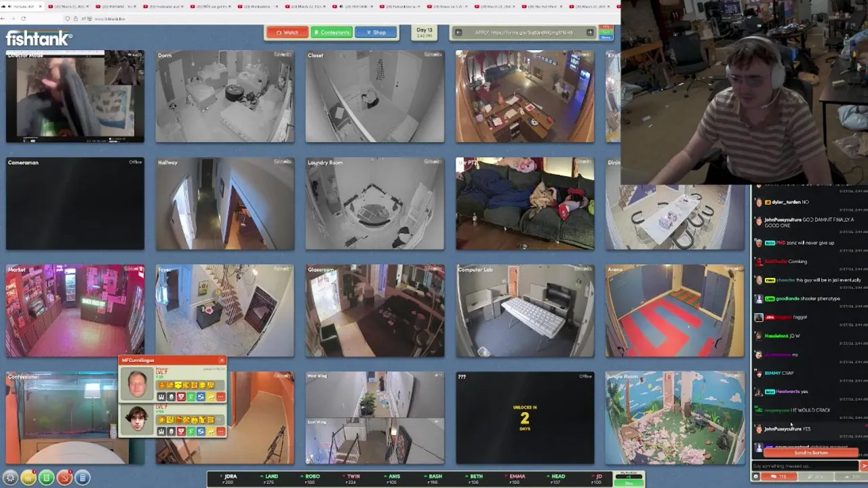Open the East Wing camera feed
This screenshot has height=488, width=868.
coord(375,441)
